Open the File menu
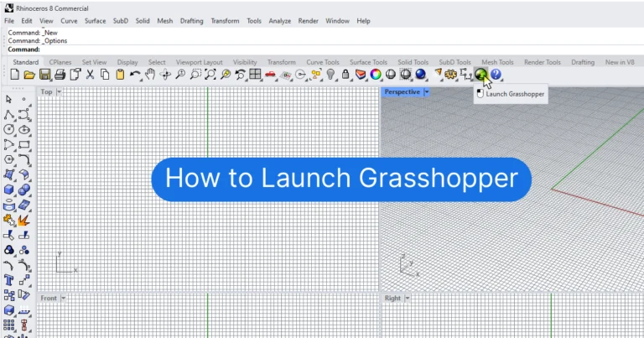This screenshot has height=338, width=644. pyautogui.click(x=9, y=21)
